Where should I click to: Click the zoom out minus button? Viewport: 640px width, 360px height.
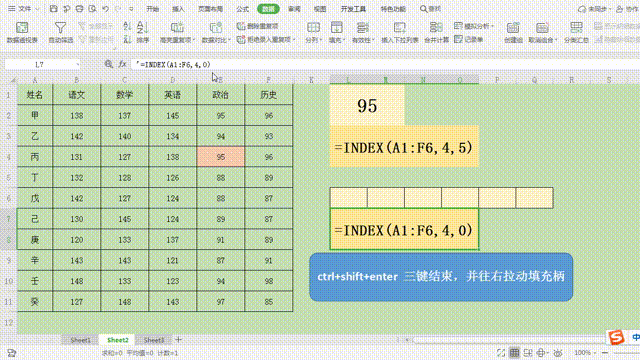pos(605,353)
